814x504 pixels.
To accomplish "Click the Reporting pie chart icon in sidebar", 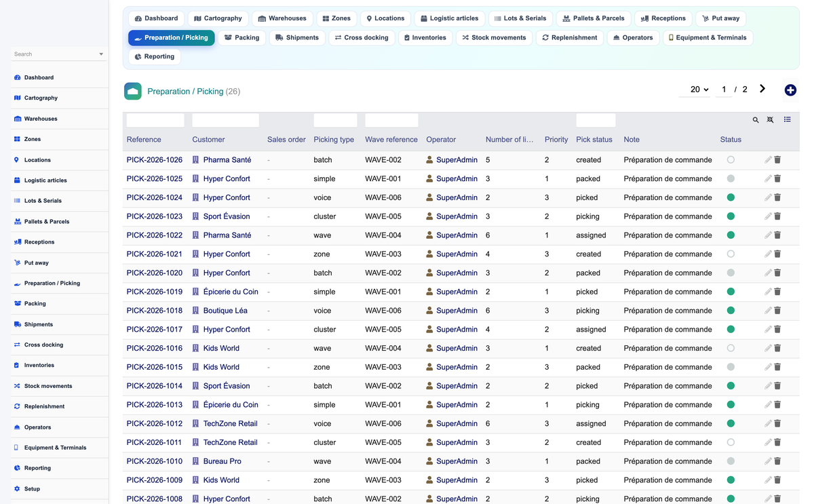I will pos(17,468).
